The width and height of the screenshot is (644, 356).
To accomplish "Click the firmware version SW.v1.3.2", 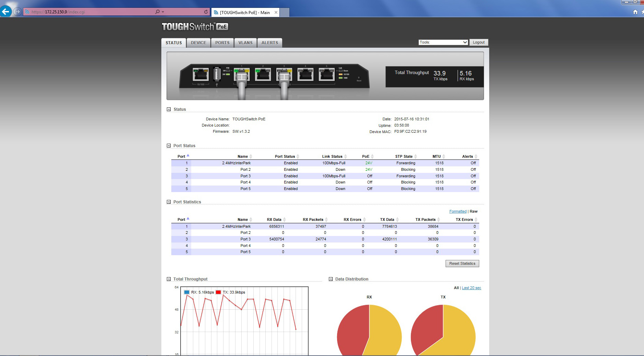I will click(x=241, y=131).
